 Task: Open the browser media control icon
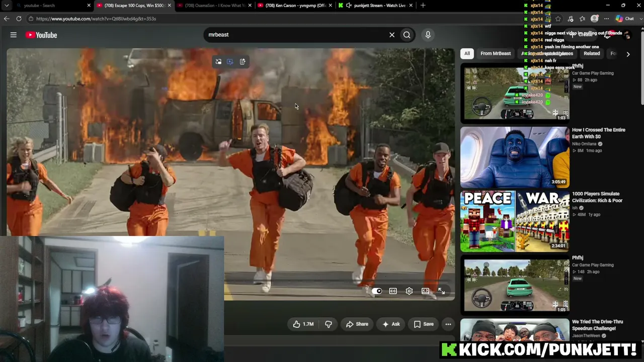tap(570, 19)
